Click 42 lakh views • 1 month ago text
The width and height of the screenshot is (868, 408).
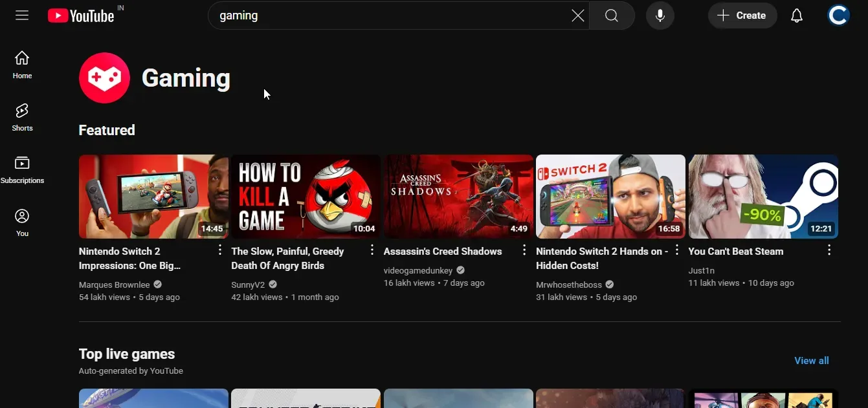285,297
